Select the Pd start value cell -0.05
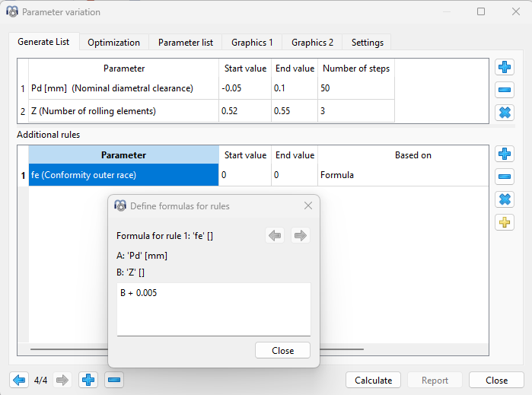 [244, 88]
